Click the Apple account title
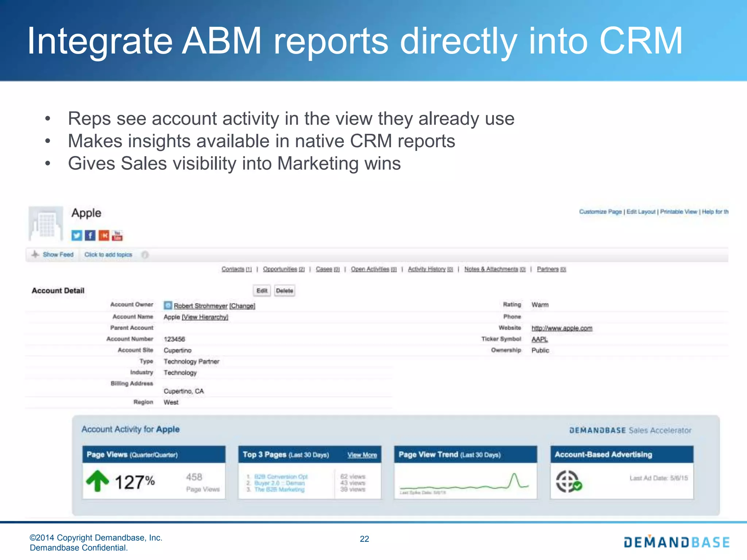The width and height of the screenshot is (747, 560). click(86, 213)
